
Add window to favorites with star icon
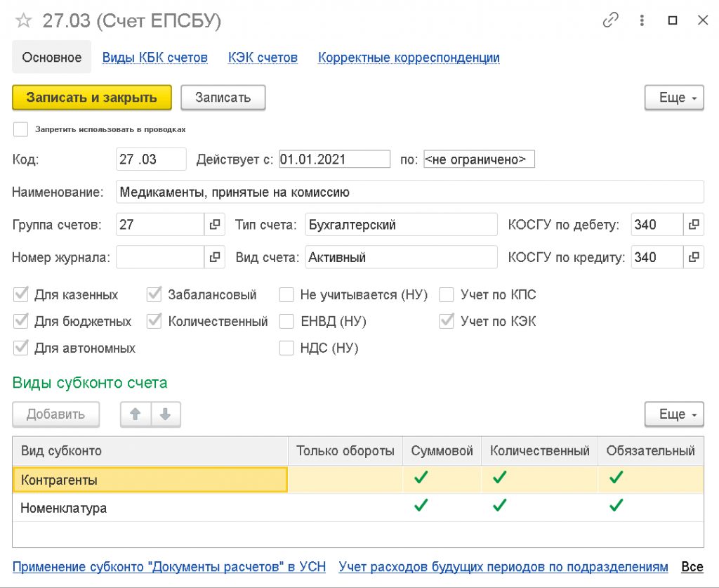pos(24,21)
